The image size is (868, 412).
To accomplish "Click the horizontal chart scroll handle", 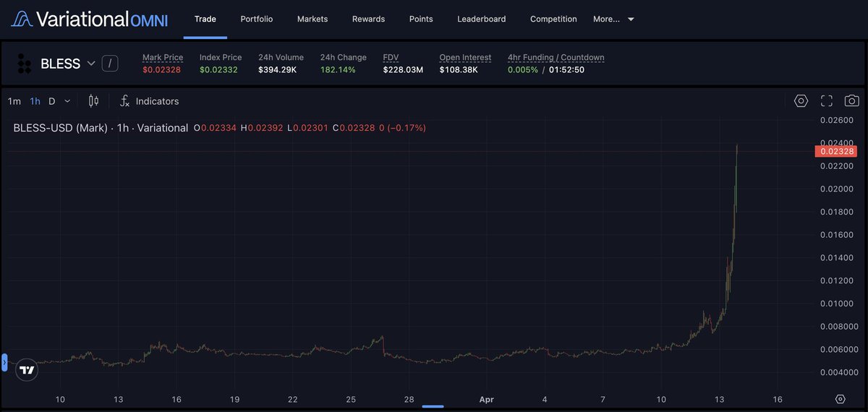I will (x=433, y=406).
